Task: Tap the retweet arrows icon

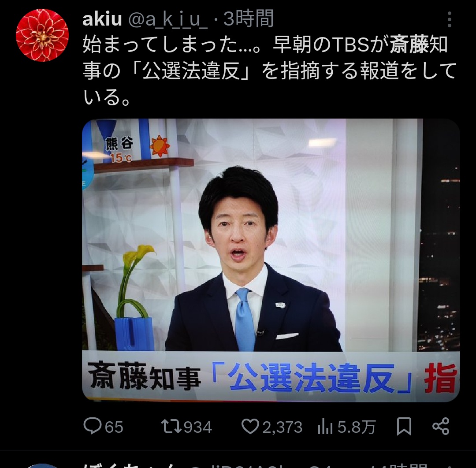Action: (x=171, y=426)
